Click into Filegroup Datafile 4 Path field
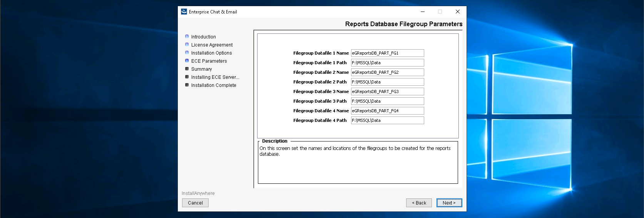This screenshot has height=218, width=644. click(387, 120)
